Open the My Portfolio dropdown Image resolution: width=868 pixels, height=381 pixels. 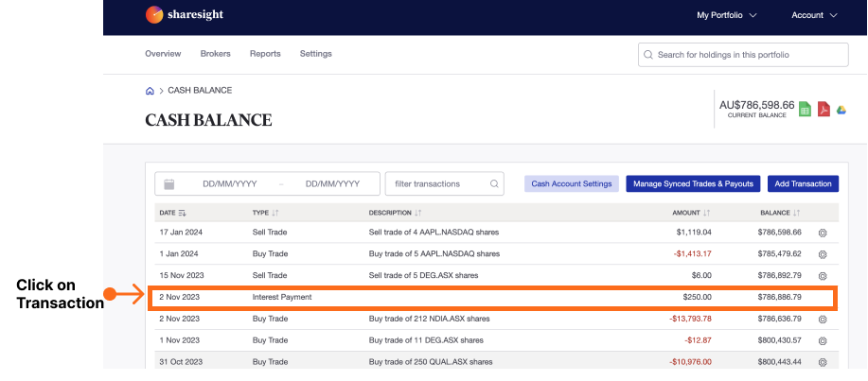[726, 15]
